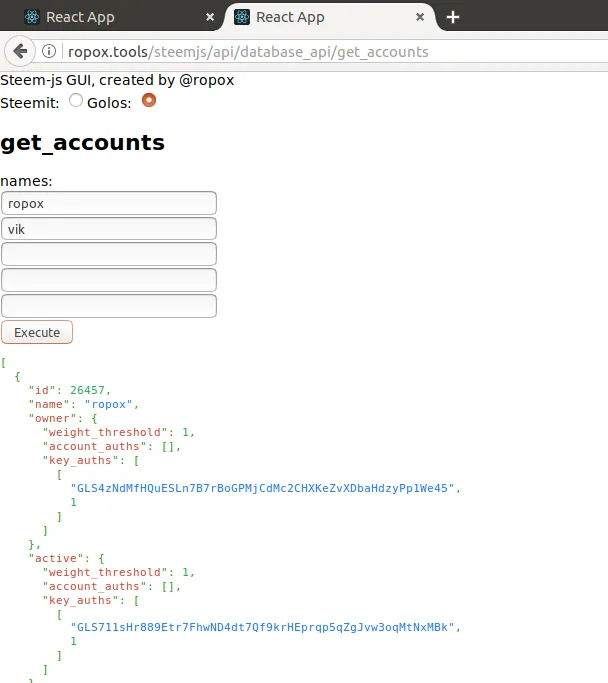Click the "names:" label
The image size is (608, 683).
point(26,181)
